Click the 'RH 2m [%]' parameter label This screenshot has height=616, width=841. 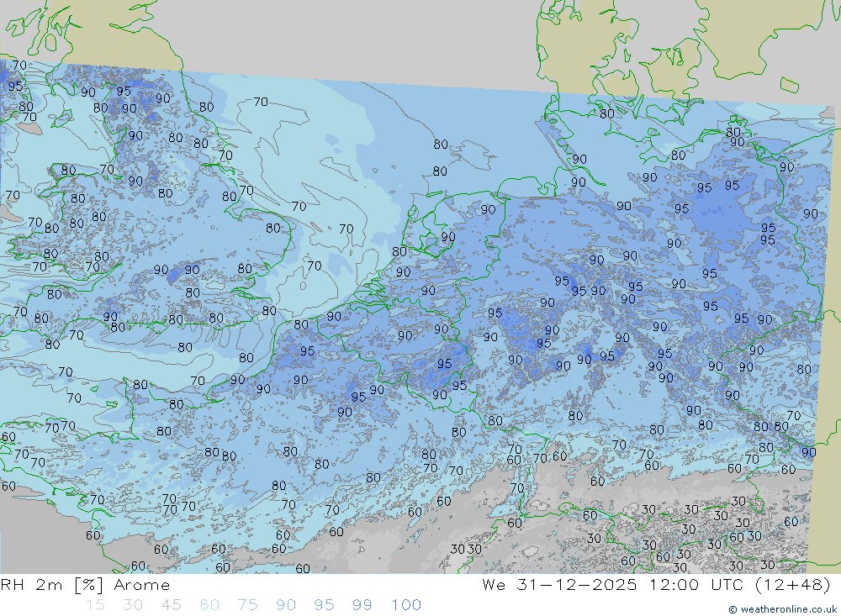(52, 585)
